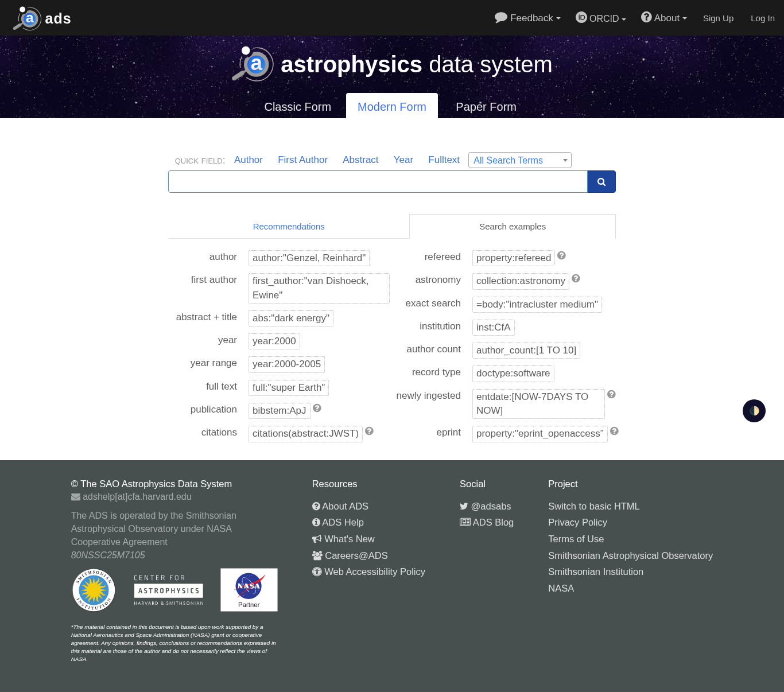
Task: Click the Smithsonian Institution sun logo
Action: pos(94,590)
